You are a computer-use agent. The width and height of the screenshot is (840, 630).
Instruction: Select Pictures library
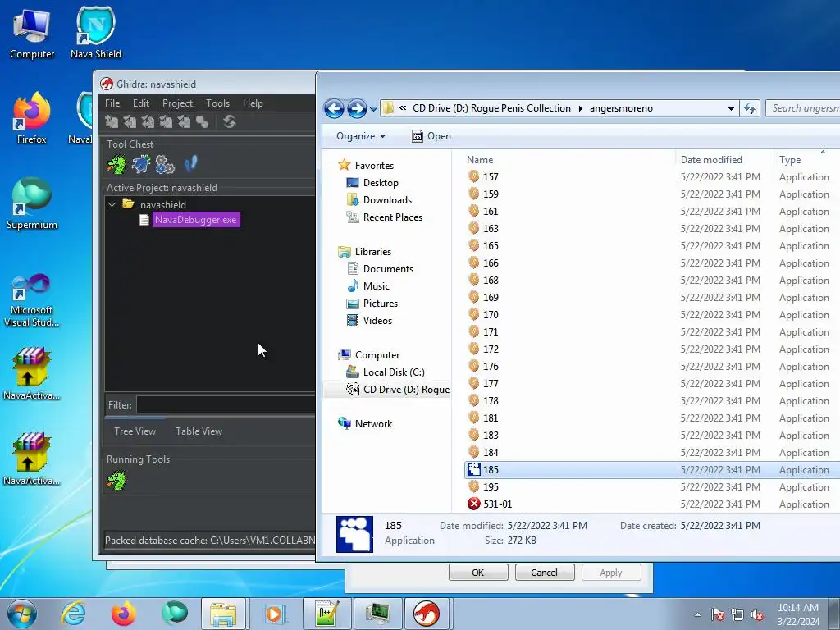click(x=381, y=304)
